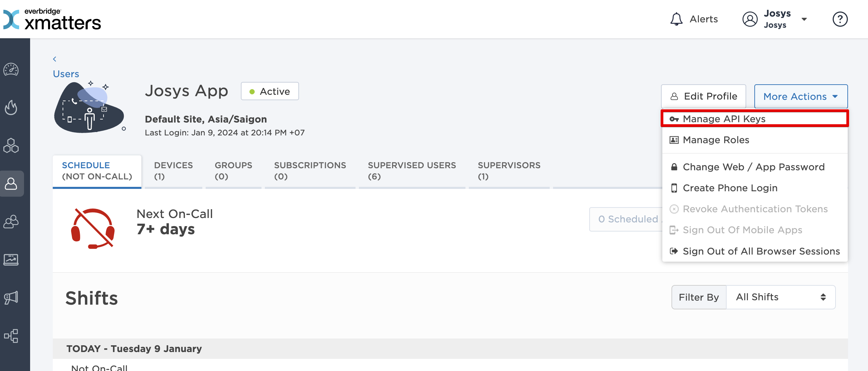The image size is (868, 371).
Task: Go back via the Users link
Action: tap(66, 74)
